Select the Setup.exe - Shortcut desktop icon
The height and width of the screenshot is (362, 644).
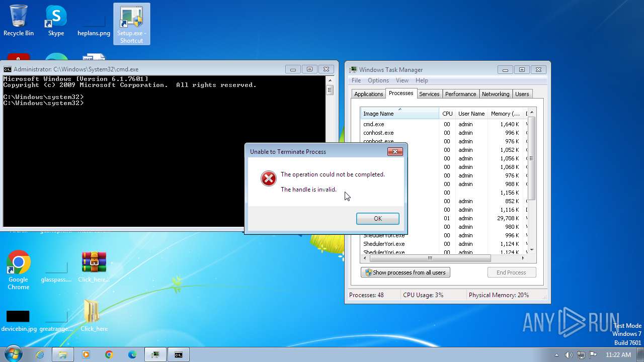[x=131, y=24]
